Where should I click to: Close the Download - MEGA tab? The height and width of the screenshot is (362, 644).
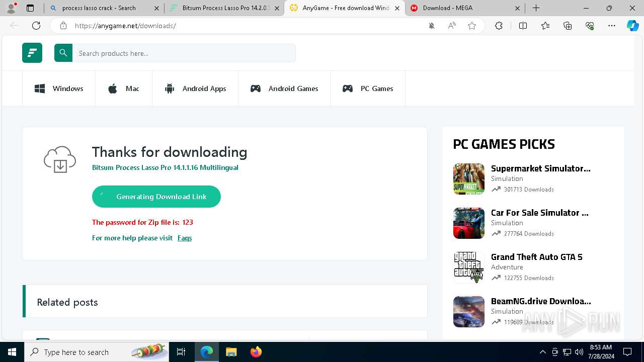518,8
